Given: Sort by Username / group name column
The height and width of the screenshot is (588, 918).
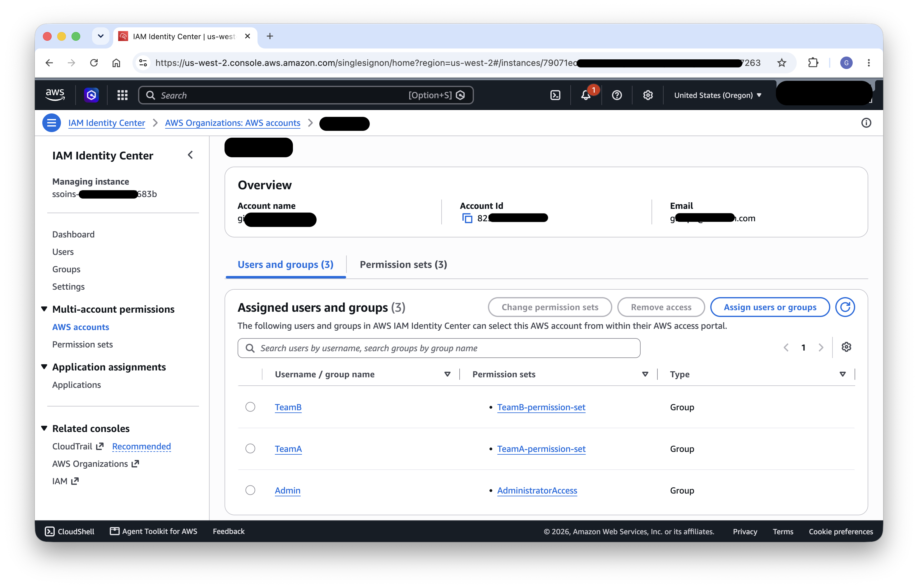Looking at the screenshot, I should point(447,374).
